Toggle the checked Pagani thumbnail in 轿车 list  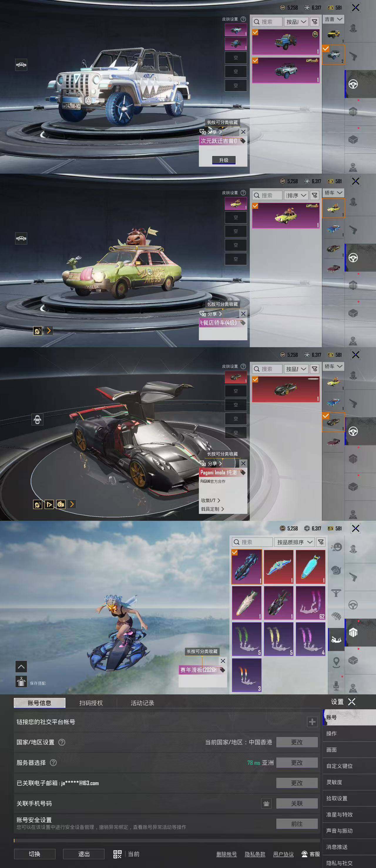coord(333,422)
